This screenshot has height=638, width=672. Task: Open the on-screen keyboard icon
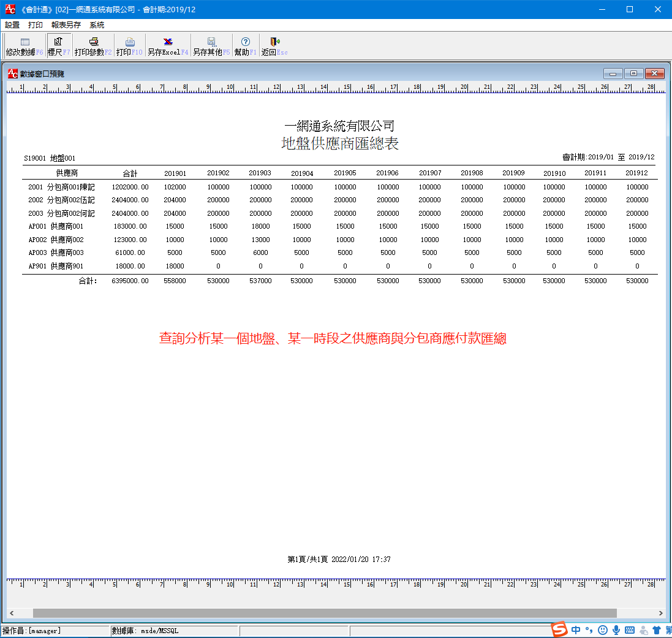point(629,629)
